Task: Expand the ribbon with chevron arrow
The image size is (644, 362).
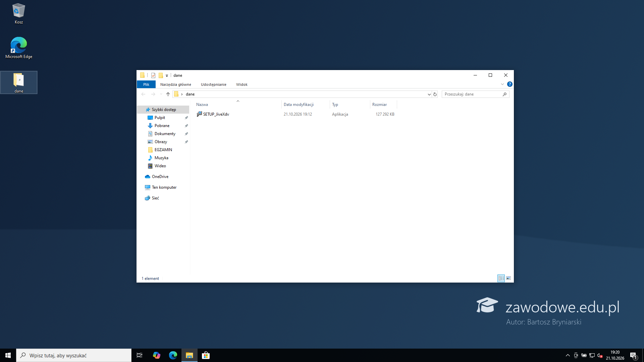Action: point(502,84)
